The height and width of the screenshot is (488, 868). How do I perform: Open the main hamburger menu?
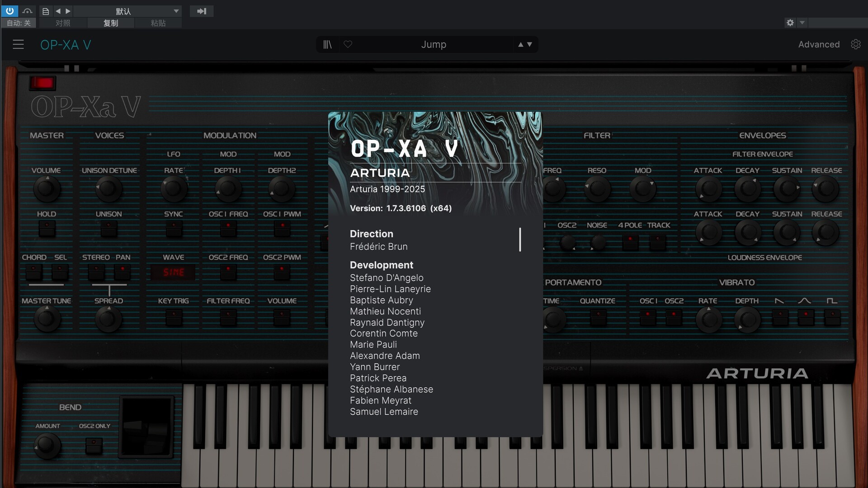coord(18,44)
